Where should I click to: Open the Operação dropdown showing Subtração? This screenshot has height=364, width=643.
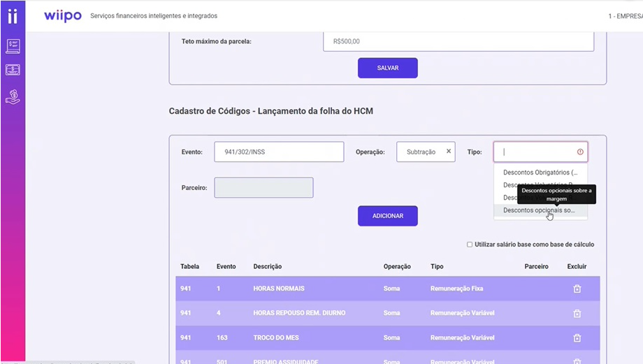[x=426, y=152]
